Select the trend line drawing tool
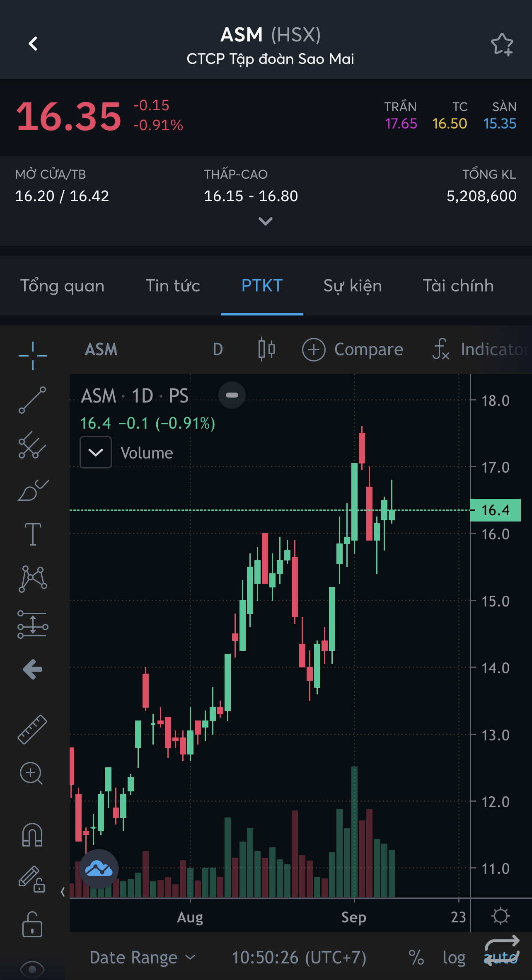The height and width of the screenshot is (980, 532). tap(32, 400)
